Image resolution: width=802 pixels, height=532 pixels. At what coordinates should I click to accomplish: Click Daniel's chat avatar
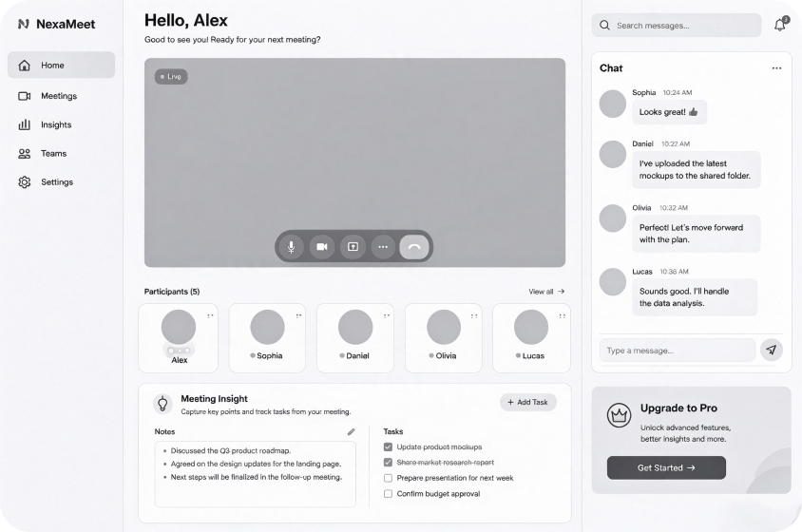pyautogui.click(x=613, y=154)
